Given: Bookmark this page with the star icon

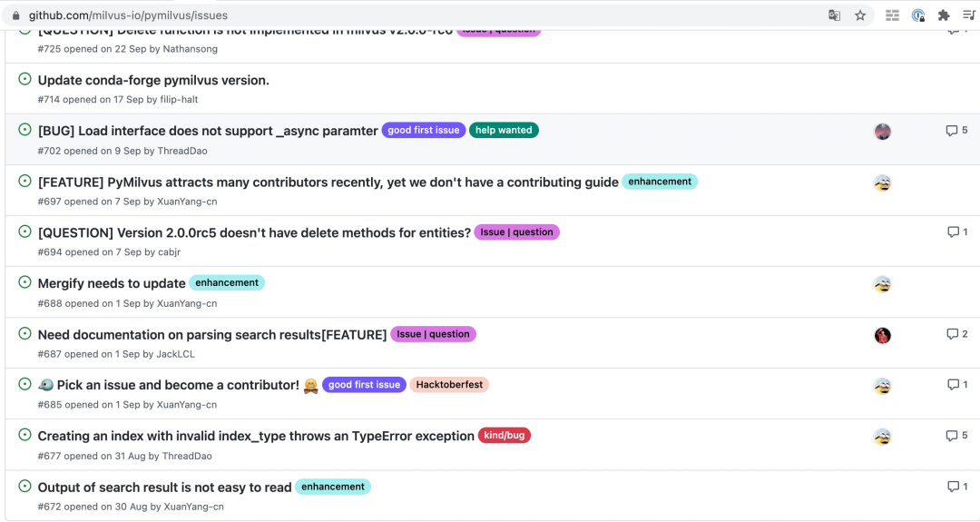Looking at the screenshot, I should point(860,15).
